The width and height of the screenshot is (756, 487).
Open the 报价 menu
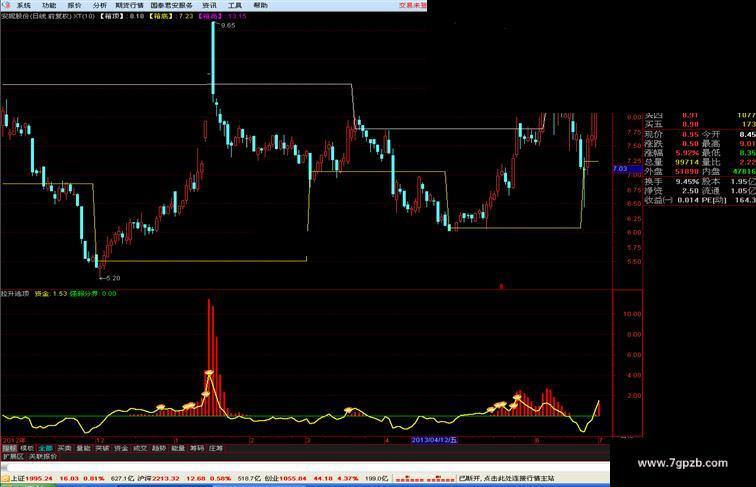coord(74,5)
